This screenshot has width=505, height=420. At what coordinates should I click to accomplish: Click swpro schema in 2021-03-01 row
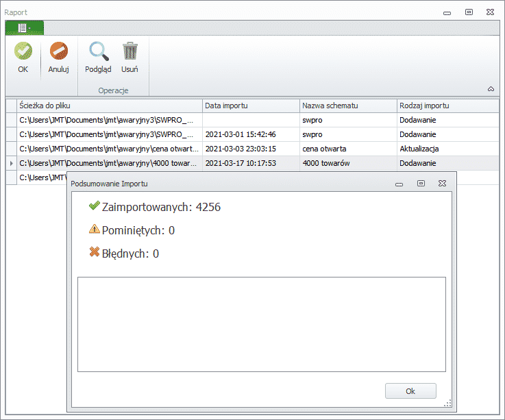pyautogui.click(x=348, y=134)
